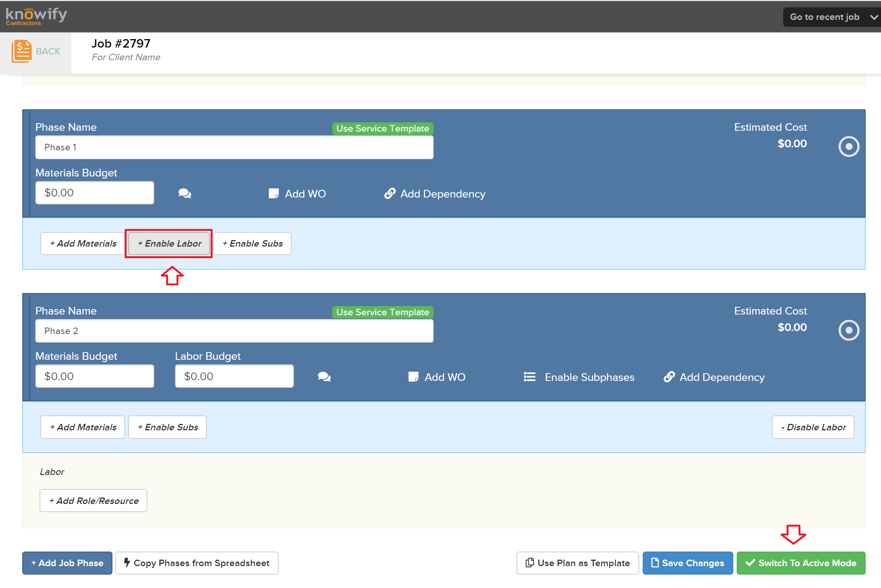Click Add Dependency text in Phase 1
This screenshot has width=881, height=588.
[x=443, y=194]
